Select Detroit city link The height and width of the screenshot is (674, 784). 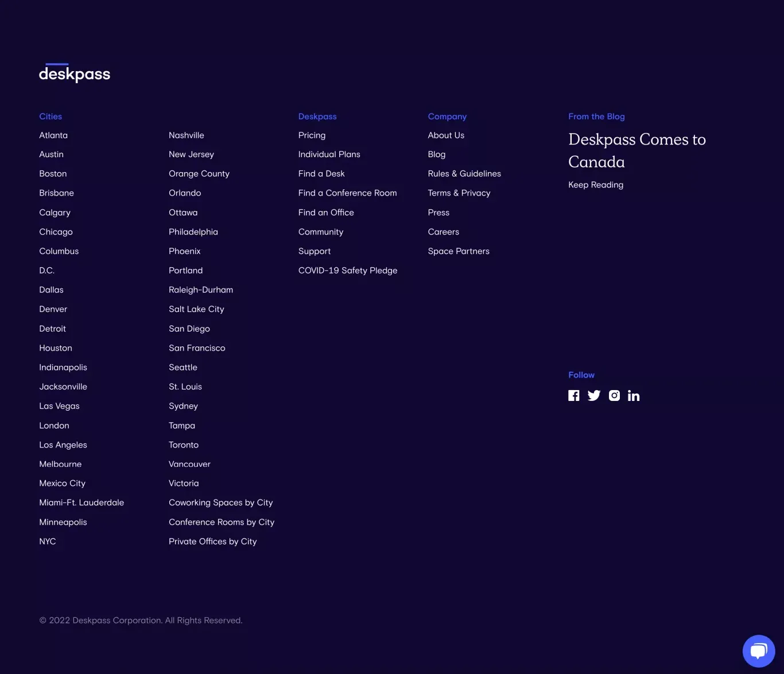pyautogui.click(x=52, y=329)
